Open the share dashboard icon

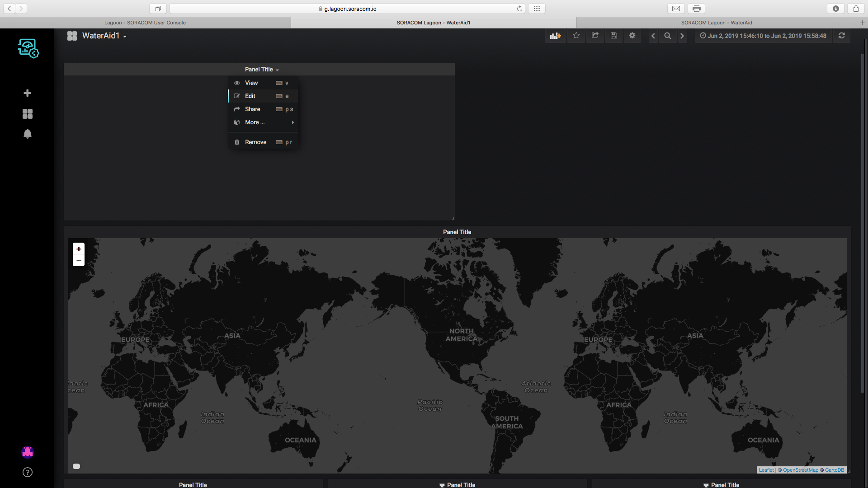[595, 36]
